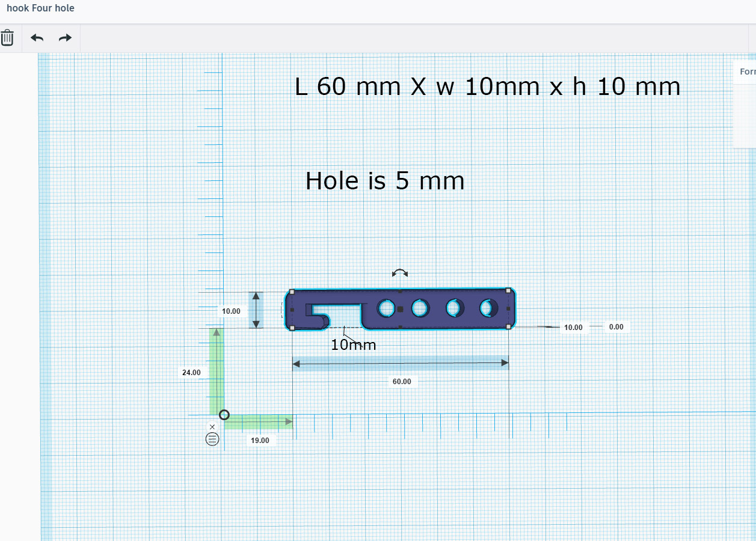Select the bottom-left corner handle of the hook
The height and width of the screenshot is (541, 756).
(x=292, y=328)
